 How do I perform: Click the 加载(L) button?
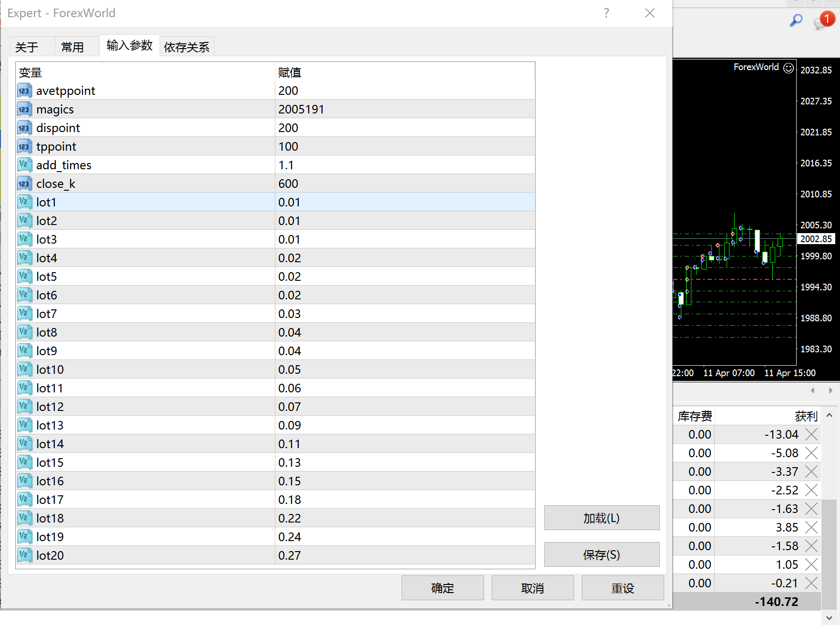pyautogui.click(x=602, y=518)
